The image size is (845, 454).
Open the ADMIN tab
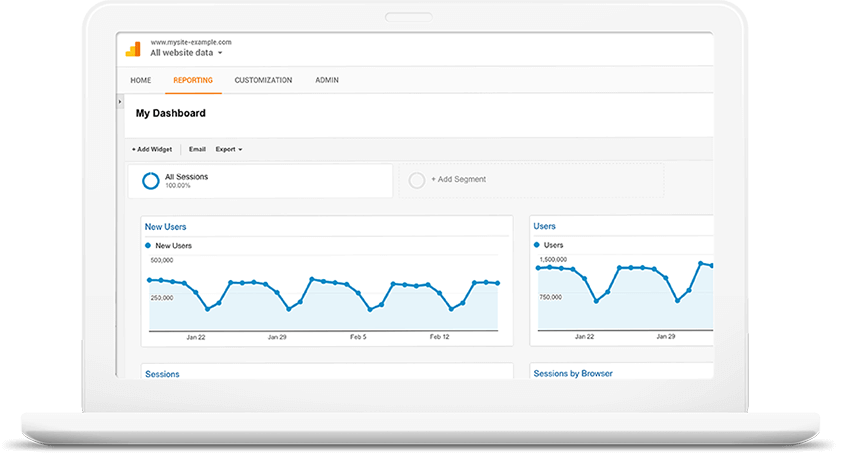[x=326, y=80]
